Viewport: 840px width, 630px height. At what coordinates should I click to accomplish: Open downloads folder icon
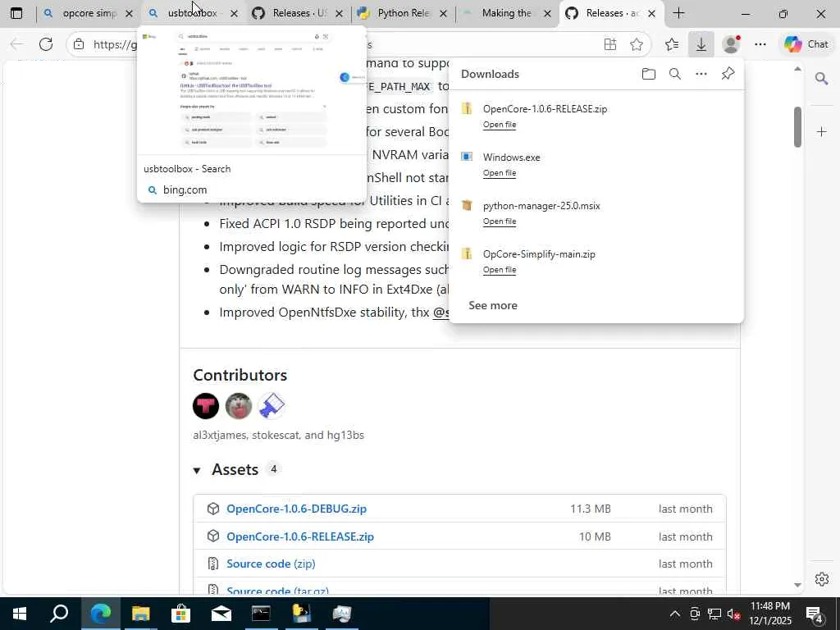click(649, 74)
